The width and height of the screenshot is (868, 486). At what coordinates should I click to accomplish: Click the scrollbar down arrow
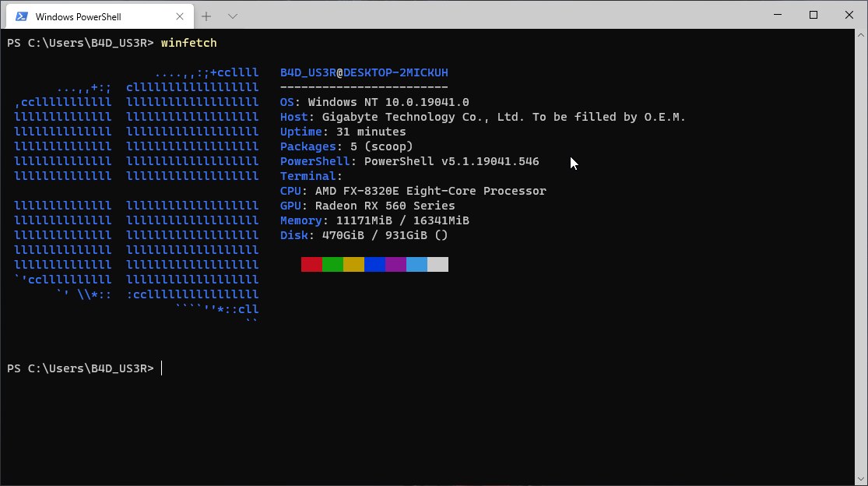[861, 479]
